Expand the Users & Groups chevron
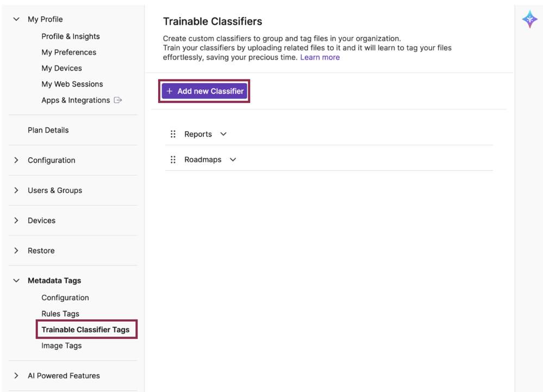Viewport: 543px width, 392px height. (16, 190)
